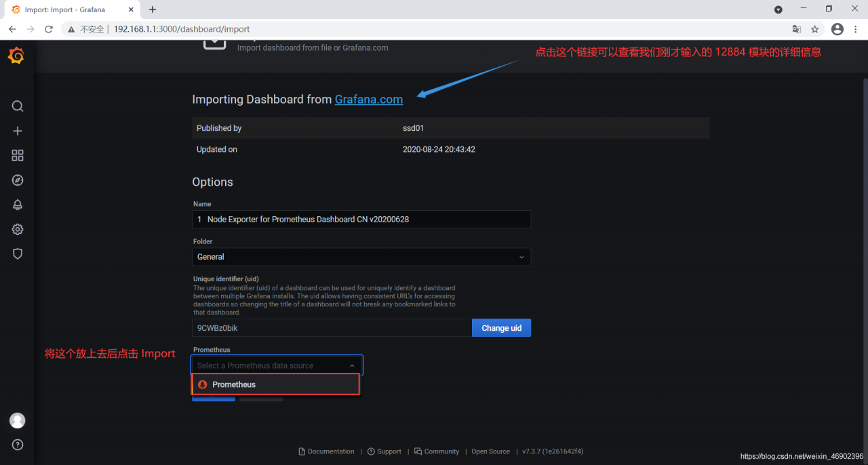Open the user avatar profile
Image resolution: width=868 pixels, height=465 pixels.
[x=18, y=420]
